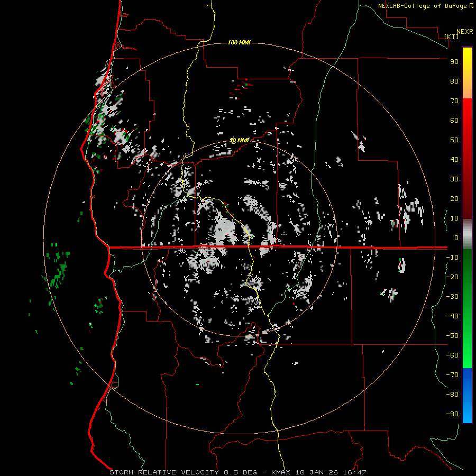Select the -80 value on velocity scale
Screen dimensions: 476x476
coord(452,395)
